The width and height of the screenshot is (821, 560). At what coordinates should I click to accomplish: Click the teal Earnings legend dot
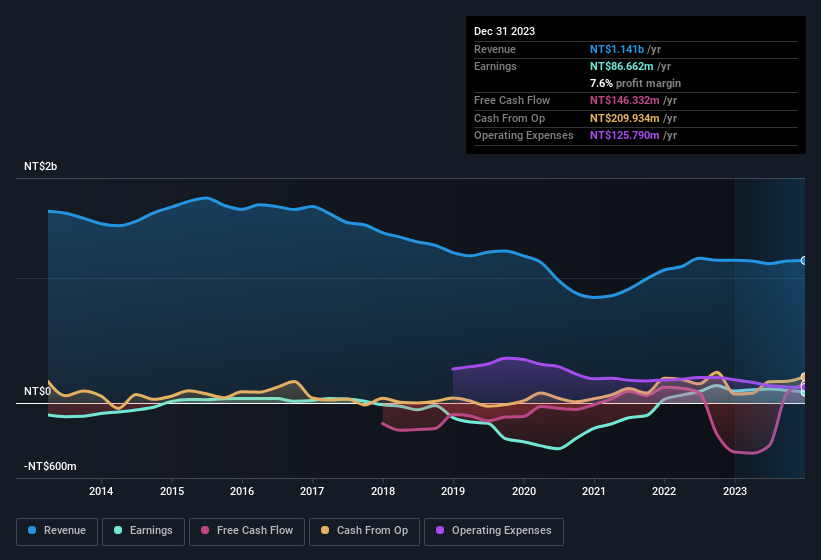pyautogui.click(x=118, y=530)
